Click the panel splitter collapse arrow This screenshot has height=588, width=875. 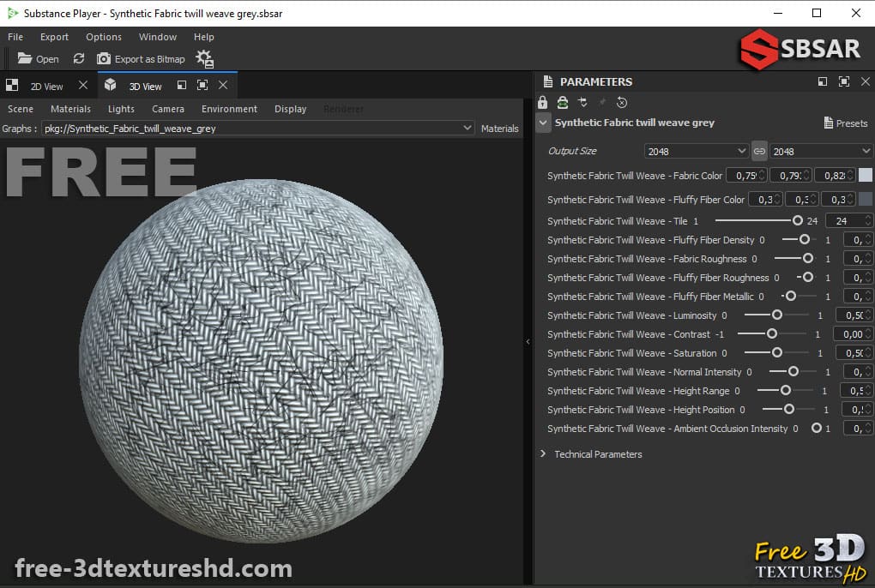528,342
